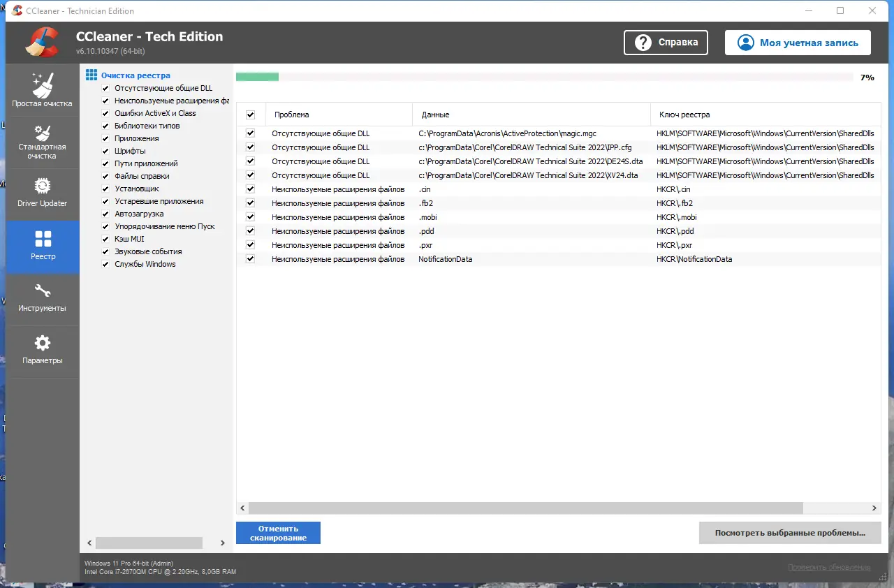Select the magic.mgc missing DLL row
Viewport: 894px width, 588px height.
(x=489, y=133)
